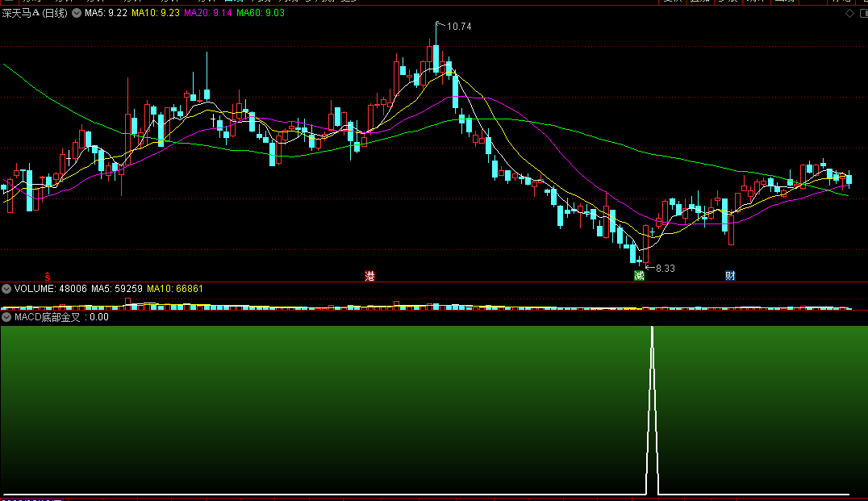Expand the main chart indicator dropdown beside 深天马A
This screenshot has width=868, height=501.
(x=77, y=13)
